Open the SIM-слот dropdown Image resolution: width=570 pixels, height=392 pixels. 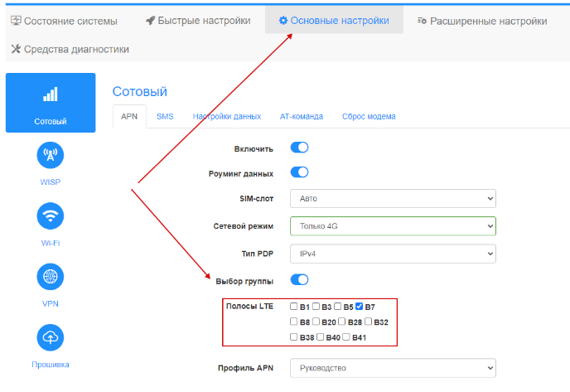pos(393,199)
